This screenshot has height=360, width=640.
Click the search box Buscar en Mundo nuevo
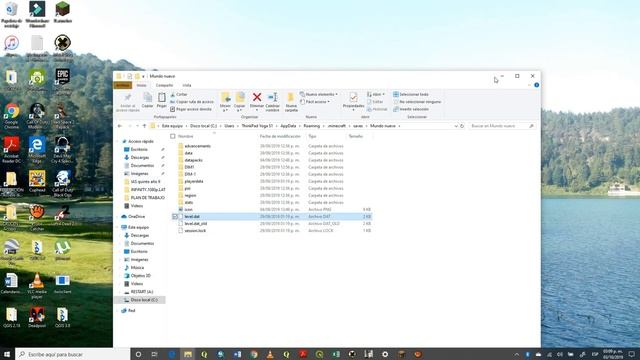point(502,126)
